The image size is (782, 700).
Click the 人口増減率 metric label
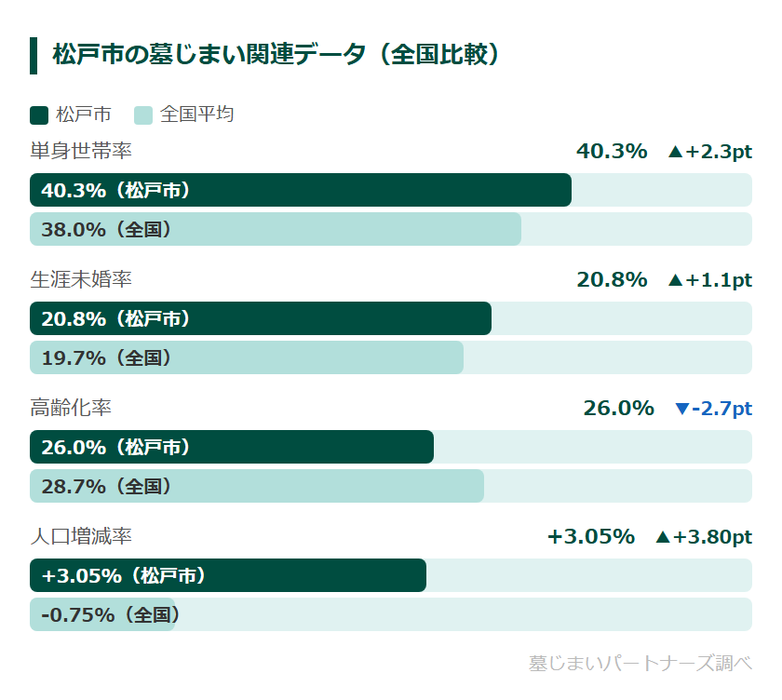(x=81, y=536)
